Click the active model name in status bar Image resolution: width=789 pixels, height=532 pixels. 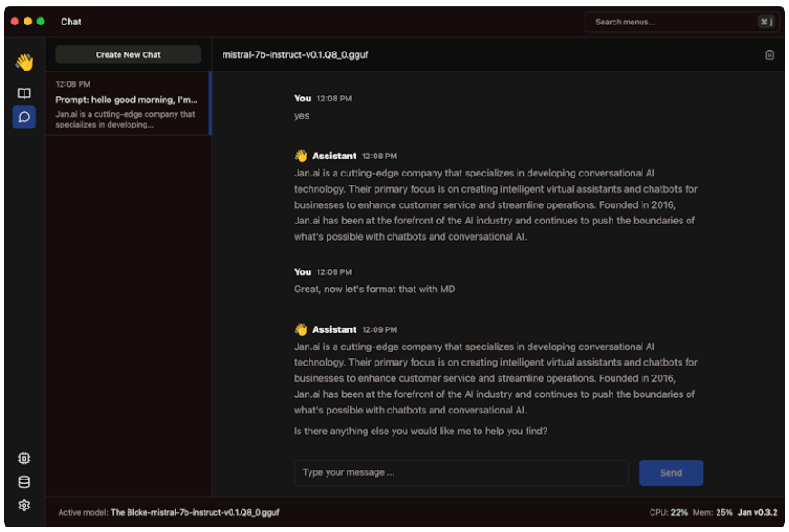pos(195,512)
